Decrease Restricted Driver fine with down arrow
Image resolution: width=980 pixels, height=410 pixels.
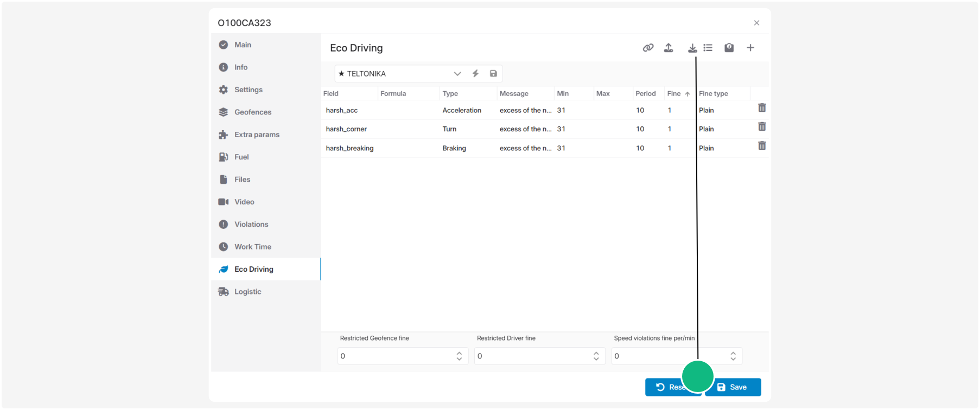(596, 359)
